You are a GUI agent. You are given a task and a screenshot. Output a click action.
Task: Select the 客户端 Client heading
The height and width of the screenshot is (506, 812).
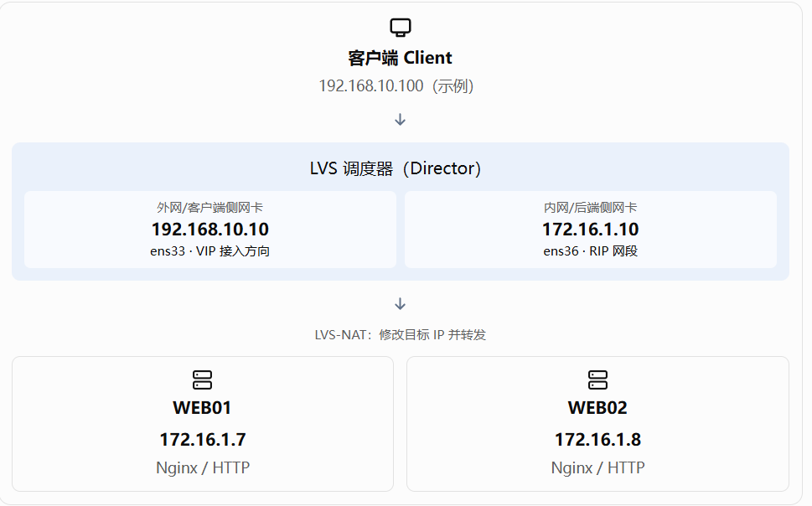tap(401, 58)
